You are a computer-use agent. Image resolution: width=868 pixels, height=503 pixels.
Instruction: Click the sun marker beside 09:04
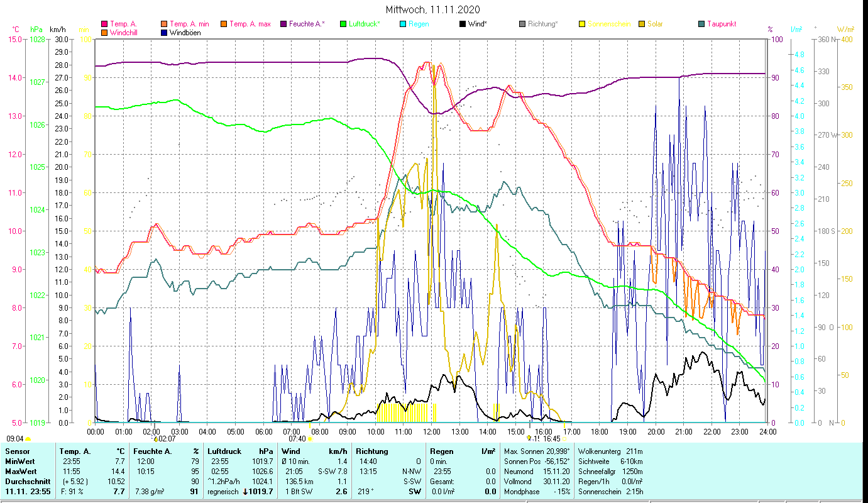(x=28, y=439)
